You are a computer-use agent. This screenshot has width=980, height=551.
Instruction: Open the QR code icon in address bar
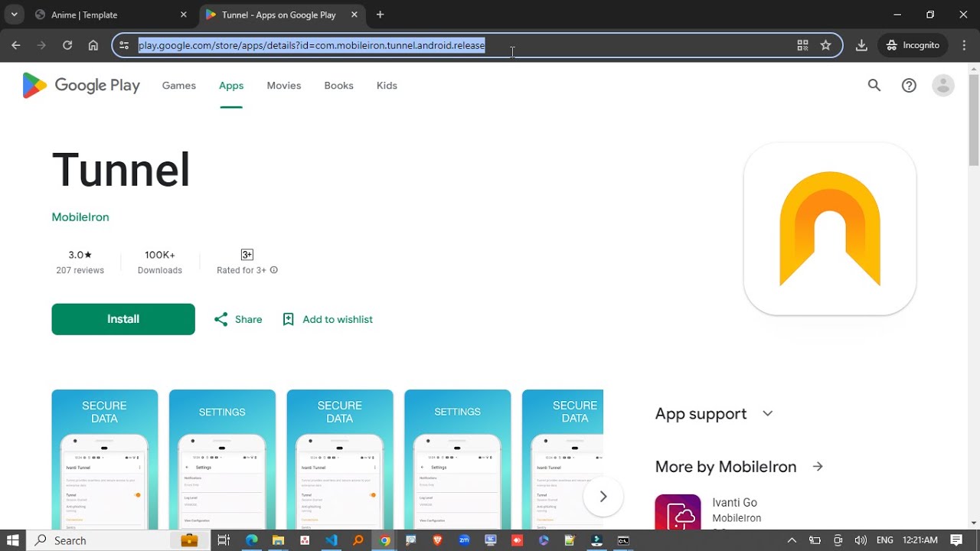[802, 45]
